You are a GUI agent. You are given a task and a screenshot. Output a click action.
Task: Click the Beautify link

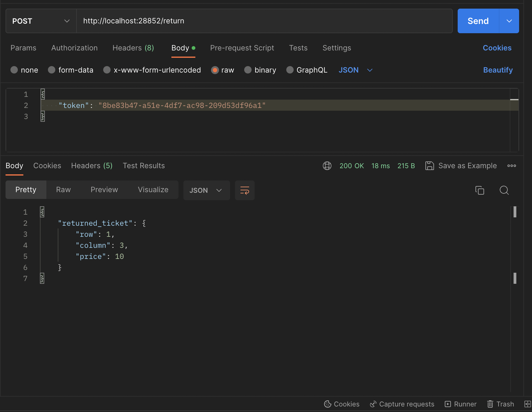[498, 70]
